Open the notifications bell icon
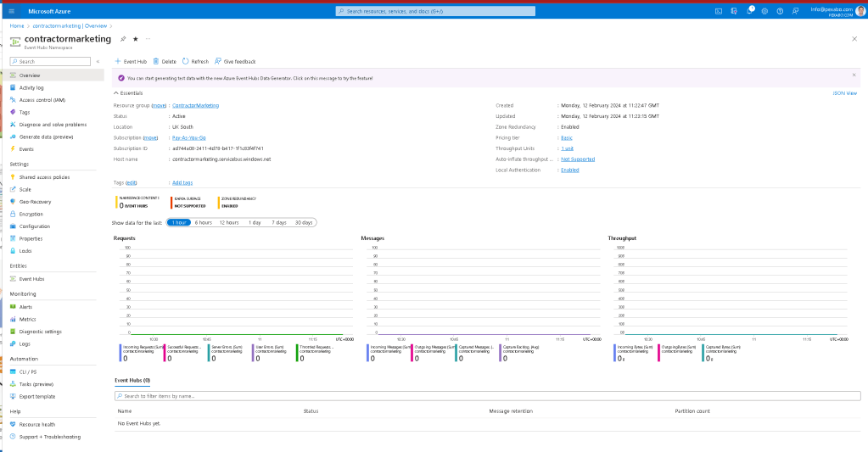Screen dimensions: 868x452 pos(749,10)
